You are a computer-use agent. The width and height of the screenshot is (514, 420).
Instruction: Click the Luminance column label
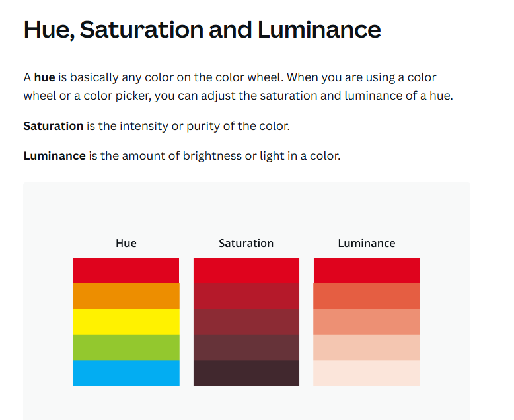click(367, 243)
